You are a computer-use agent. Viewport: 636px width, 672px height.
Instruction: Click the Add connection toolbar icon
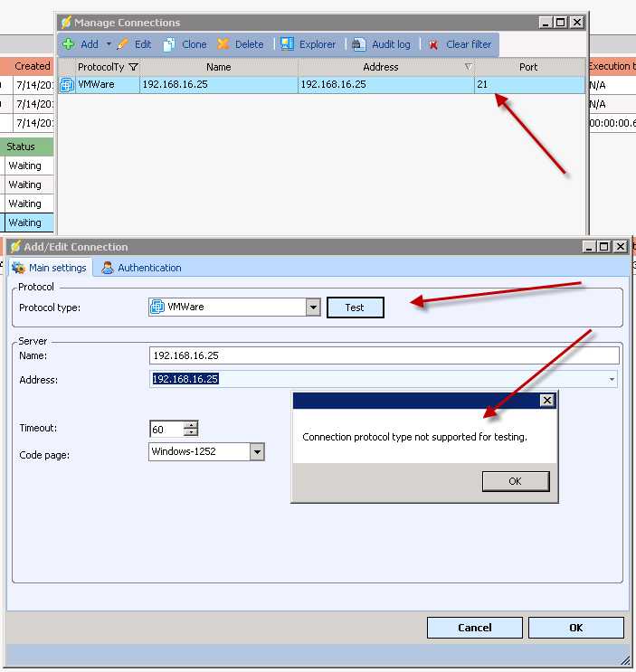[70, 44]
